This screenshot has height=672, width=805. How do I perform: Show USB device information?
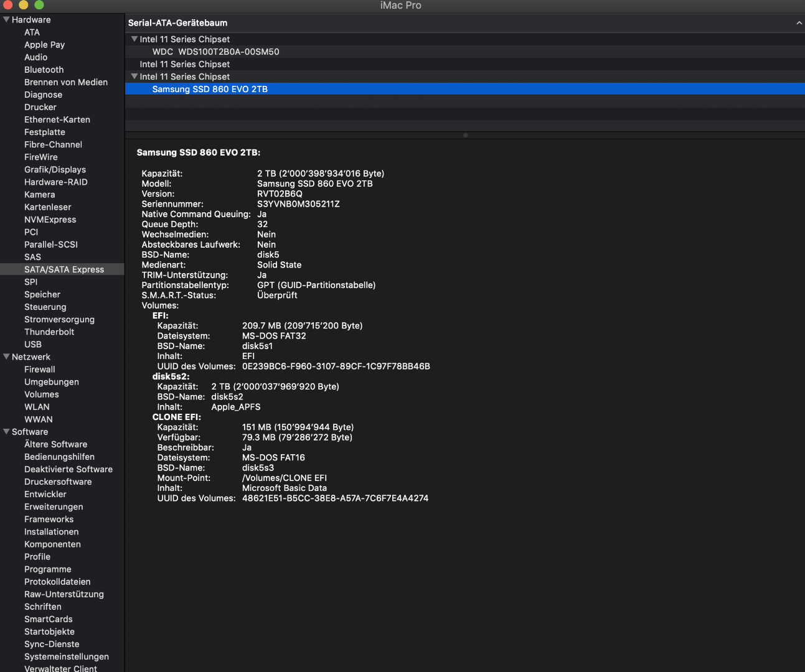click(x=33, y=344)
